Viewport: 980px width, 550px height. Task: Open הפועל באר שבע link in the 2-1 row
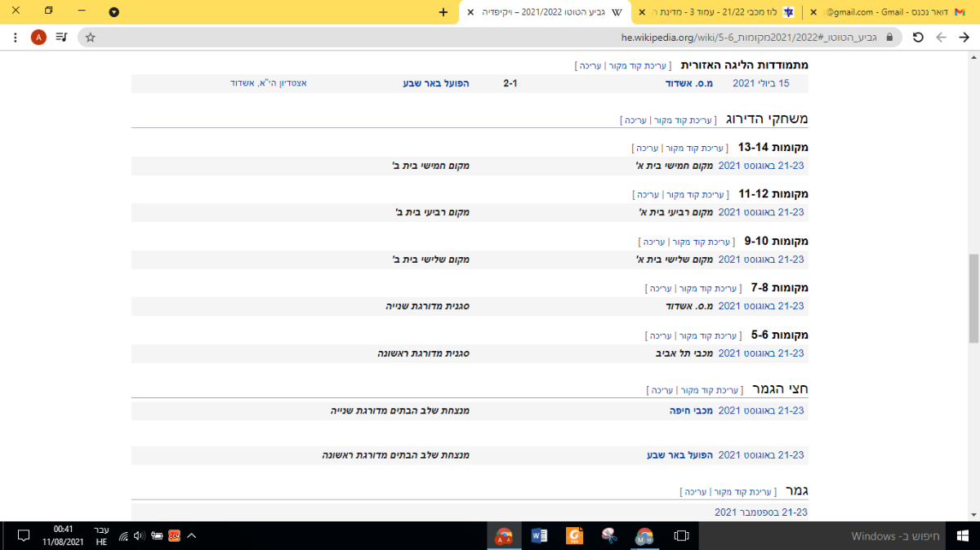[436, 83]
